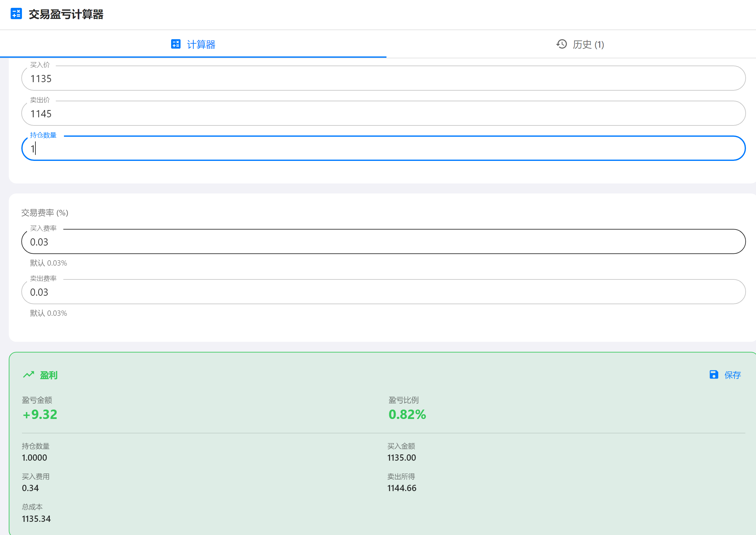Click the 总成本 value 1135.34
The height and width of the screenshot is (535, 756).
tap(36, 518)
